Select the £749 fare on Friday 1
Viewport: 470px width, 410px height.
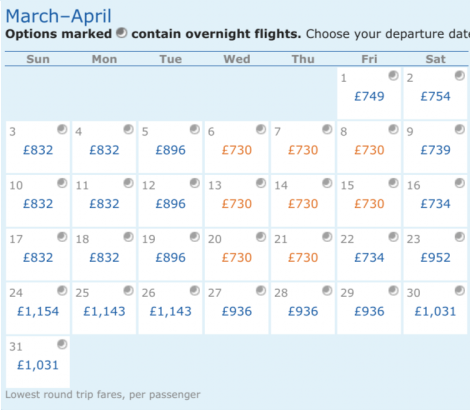(x=369, y=96)
